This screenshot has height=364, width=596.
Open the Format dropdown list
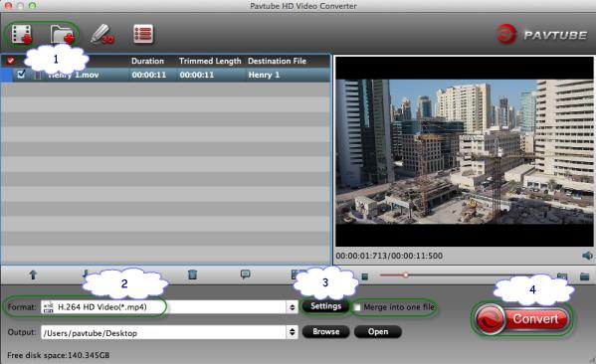pos(169,307)
